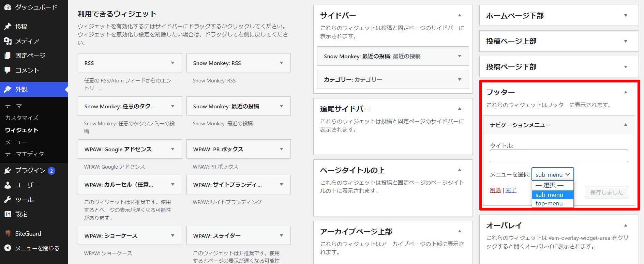The image size is (644, 264).
Task: Click the 固定ページ pages icon
Action: point(8,56)
